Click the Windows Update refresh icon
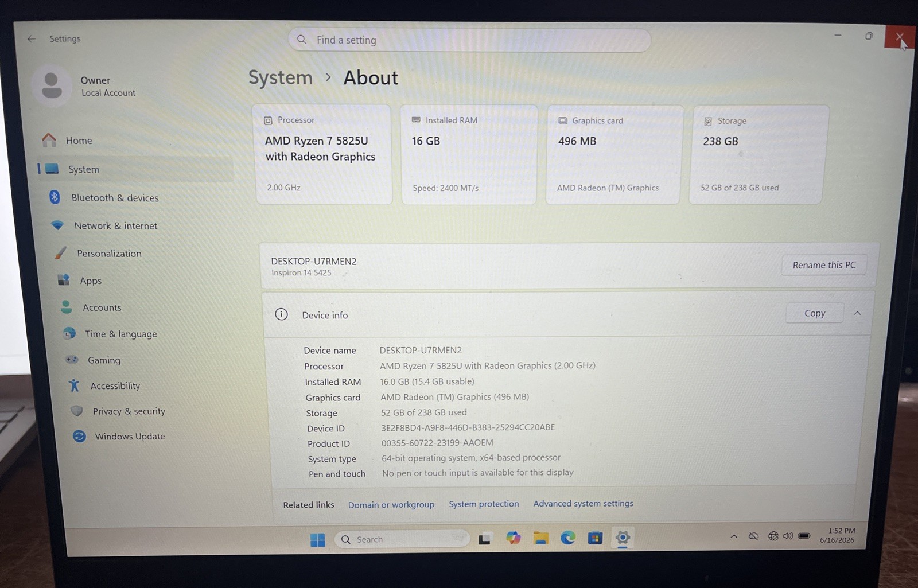Screen dimensions: 918x588 click(x=79, y=436)
